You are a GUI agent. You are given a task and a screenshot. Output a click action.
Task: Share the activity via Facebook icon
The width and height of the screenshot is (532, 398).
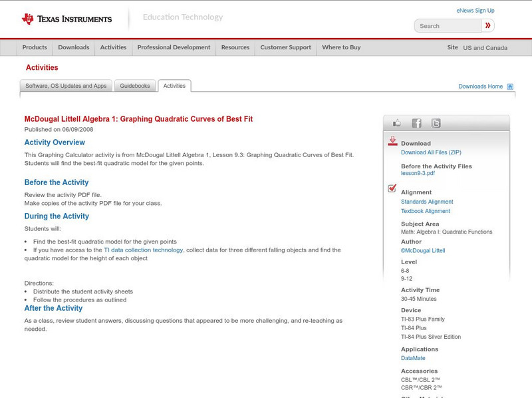[416, 123]
